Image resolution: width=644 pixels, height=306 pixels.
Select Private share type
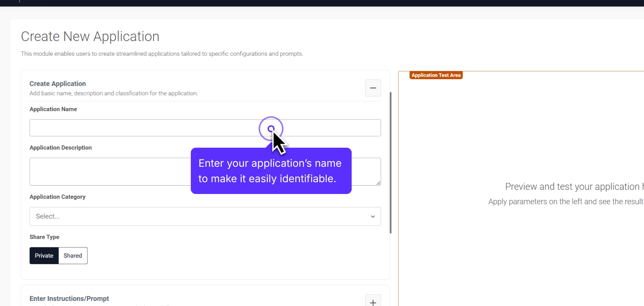click(44, 255)
